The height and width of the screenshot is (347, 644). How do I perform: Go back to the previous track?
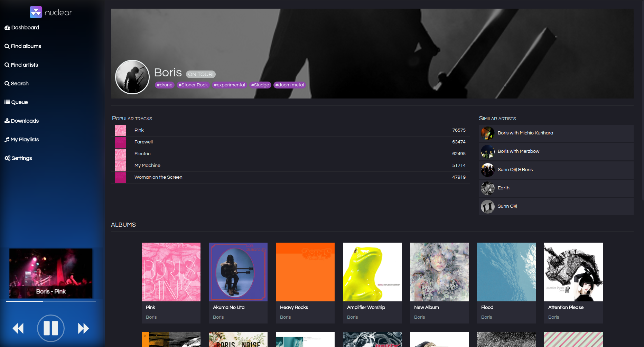(18, 328)
